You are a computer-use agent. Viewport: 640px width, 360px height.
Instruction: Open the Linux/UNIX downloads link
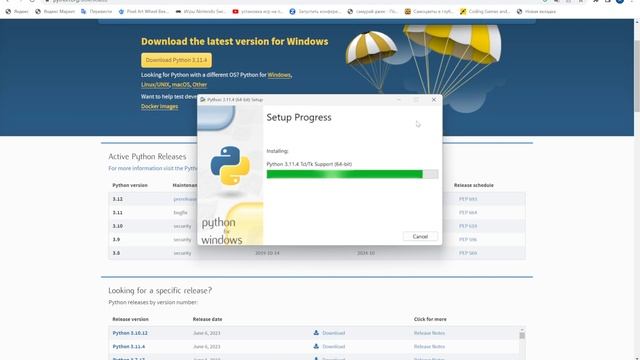pos(155,84)
